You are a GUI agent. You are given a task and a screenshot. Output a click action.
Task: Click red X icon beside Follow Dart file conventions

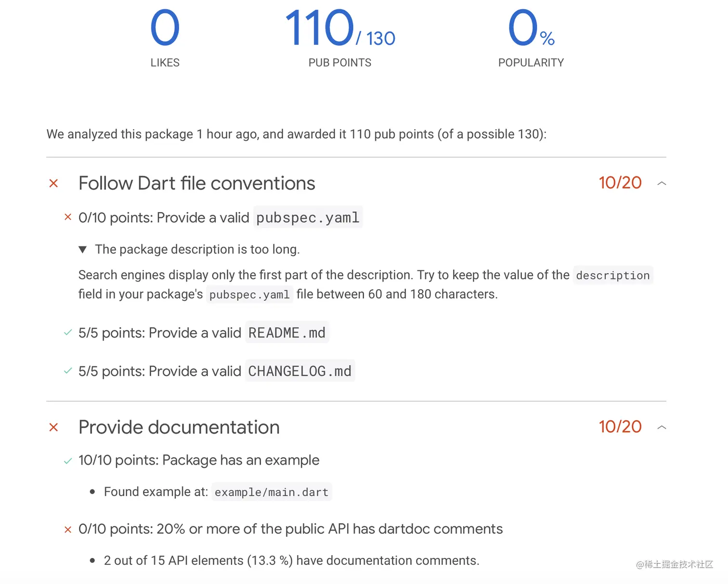click(x=53, y=184)
